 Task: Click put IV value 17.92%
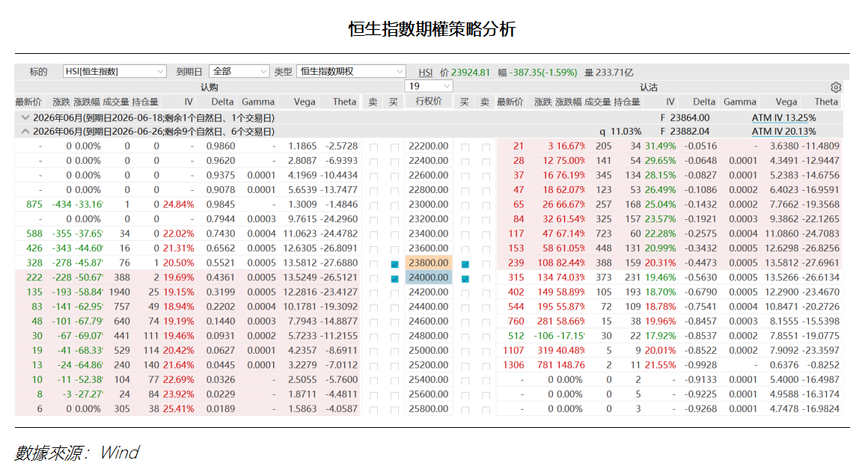coord(661,336)
